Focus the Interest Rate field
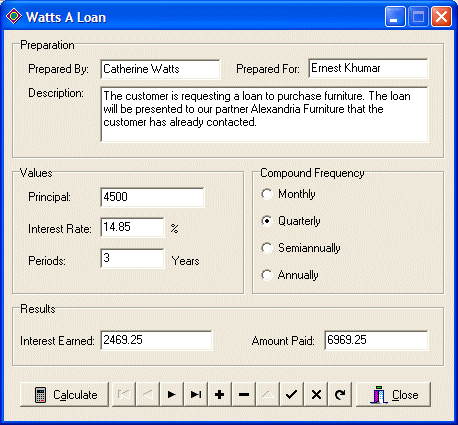This screenshot has width=458, height=425. click(132, 227)
